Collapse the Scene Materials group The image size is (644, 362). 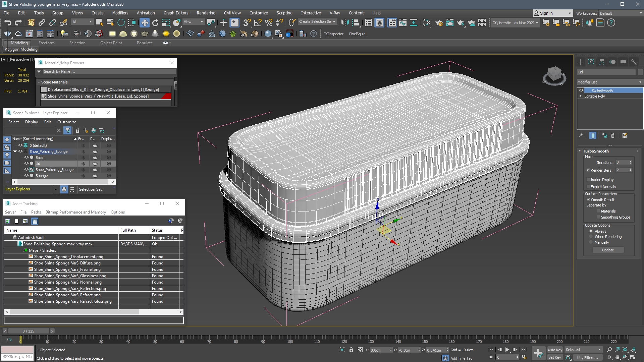(39, 82)
